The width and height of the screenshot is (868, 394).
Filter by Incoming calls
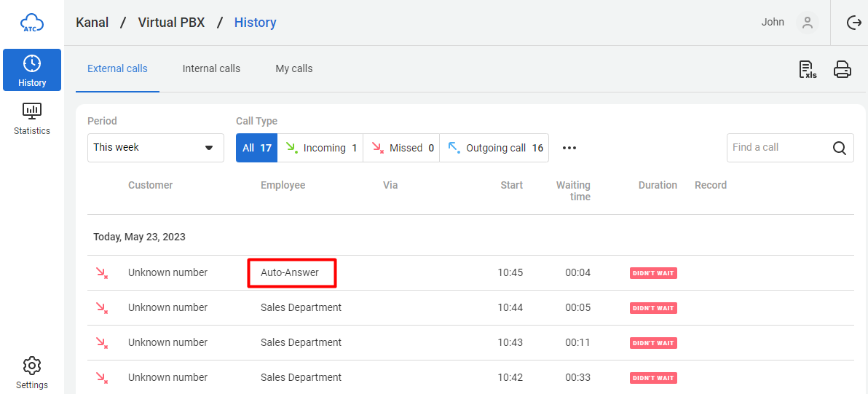pyautogui.click(x=321, y=148)
